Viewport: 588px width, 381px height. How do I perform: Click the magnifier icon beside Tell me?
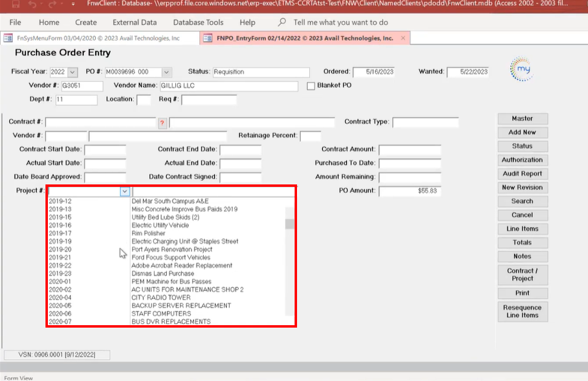coord(282,22)
